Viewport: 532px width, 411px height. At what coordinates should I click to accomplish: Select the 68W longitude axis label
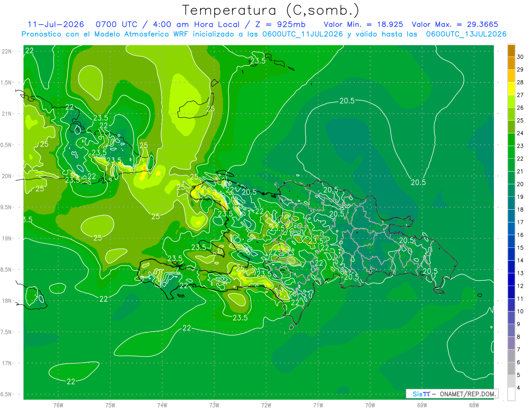pos(474,405)
